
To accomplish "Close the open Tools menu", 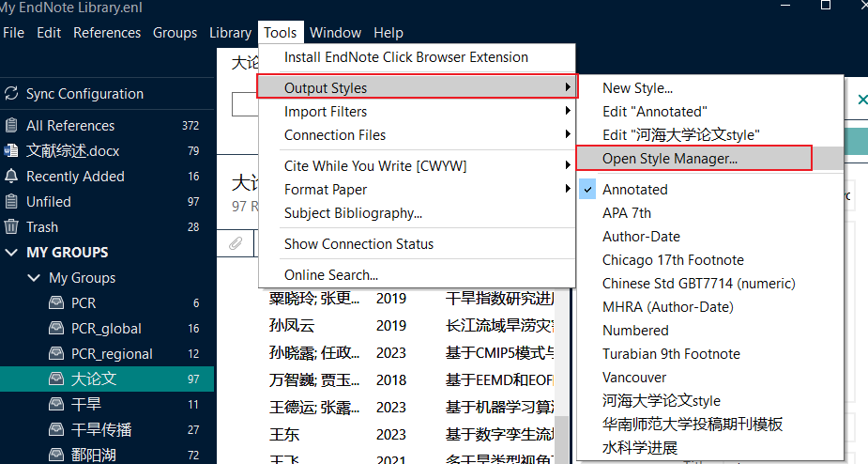I will pyautogui.click(x=281, y=33).
